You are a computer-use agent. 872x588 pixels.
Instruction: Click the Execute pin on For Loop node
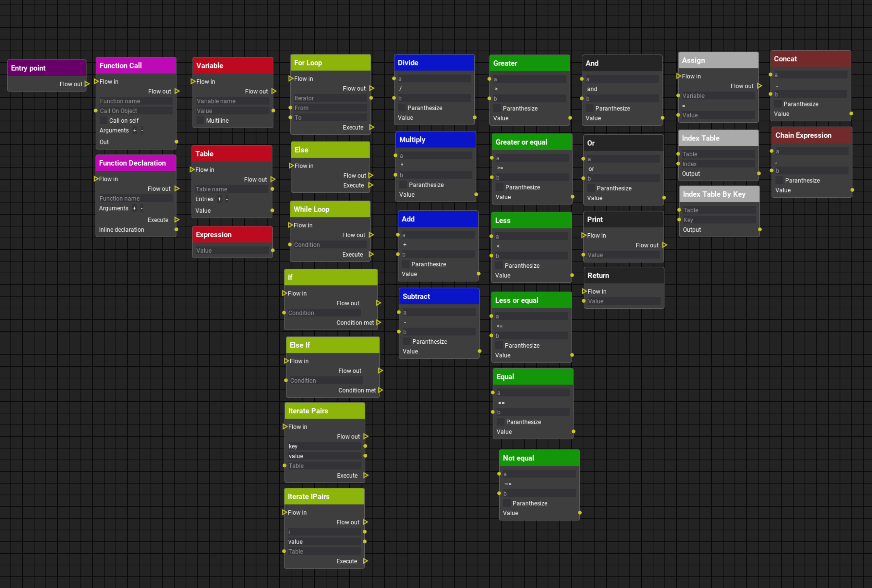click(371, 127)
